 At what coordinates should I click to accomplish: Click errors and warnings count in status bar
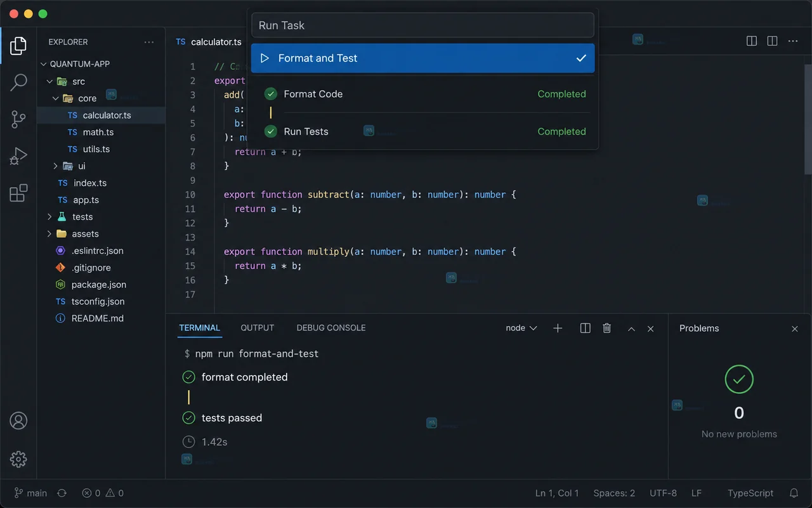click(x=103, y=493)
